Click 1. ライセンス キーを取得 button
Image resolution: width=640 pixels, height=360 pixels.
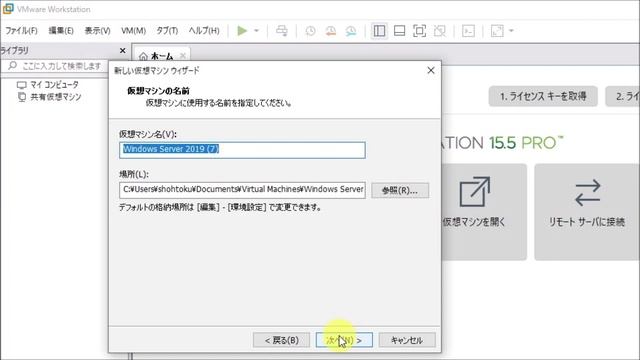point(543,96)
